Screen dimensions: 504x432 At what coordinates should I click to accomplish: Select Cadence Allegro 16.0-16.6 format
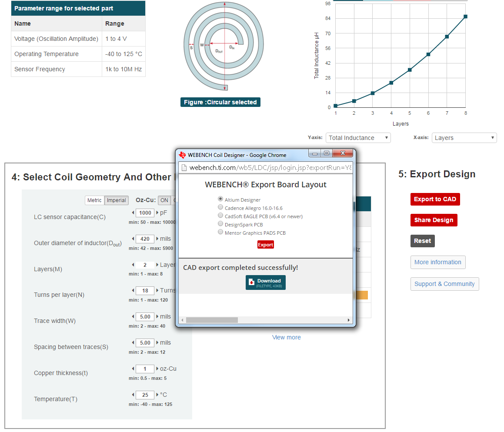pyautogui.click(x=220, y=207)
